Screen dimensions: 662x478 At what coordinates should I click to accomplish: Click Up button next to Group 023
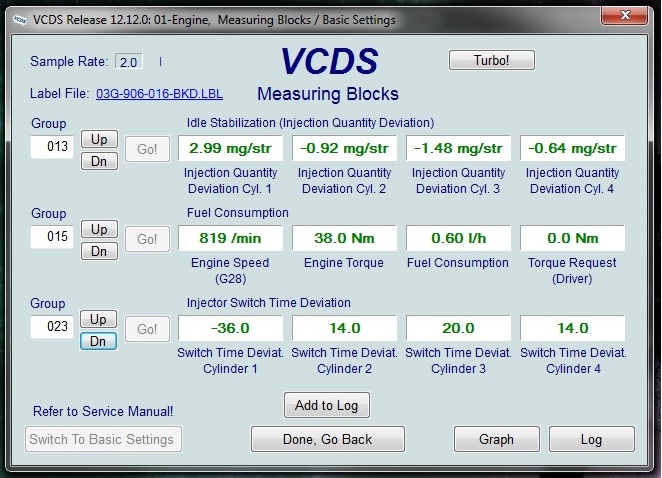pyautogui.click(x=99, y=319)
